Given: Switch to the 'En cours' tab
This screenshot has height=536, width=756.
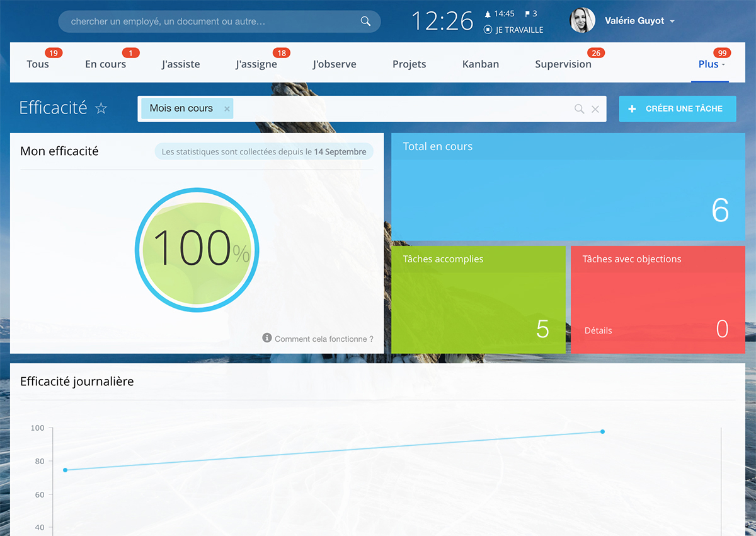Looking at the screenshot, I should coord(105,64).
